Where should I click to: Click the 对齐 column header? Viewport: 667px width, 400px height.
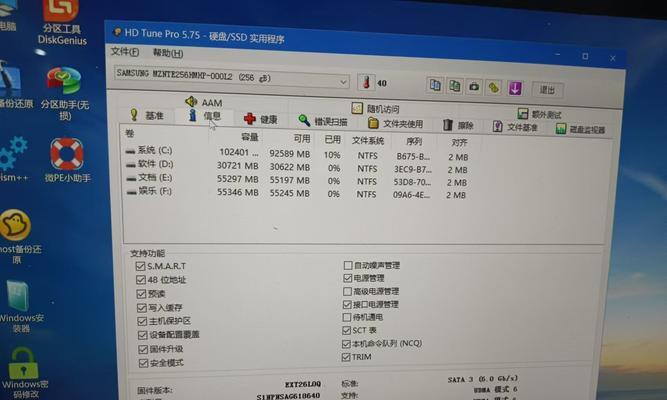coord(459,143)
